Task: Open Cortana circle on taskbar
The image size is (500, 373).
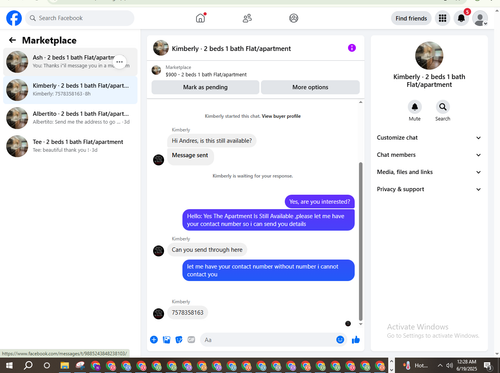Action: tap(47, 366)
